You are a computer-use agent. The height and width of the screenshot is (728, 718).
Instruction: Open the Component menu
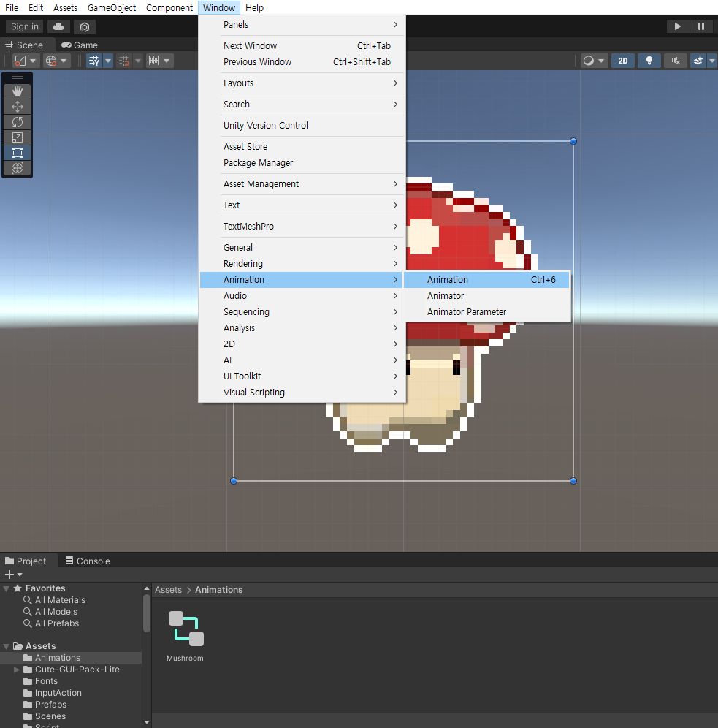click(x=169, y=8)
